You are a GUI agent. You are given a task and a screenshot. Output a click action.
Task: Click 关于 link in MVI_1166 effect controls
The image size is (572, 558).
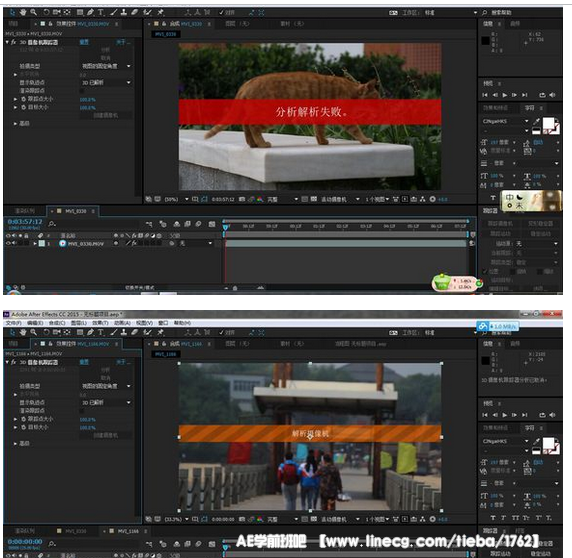[122, 362]
